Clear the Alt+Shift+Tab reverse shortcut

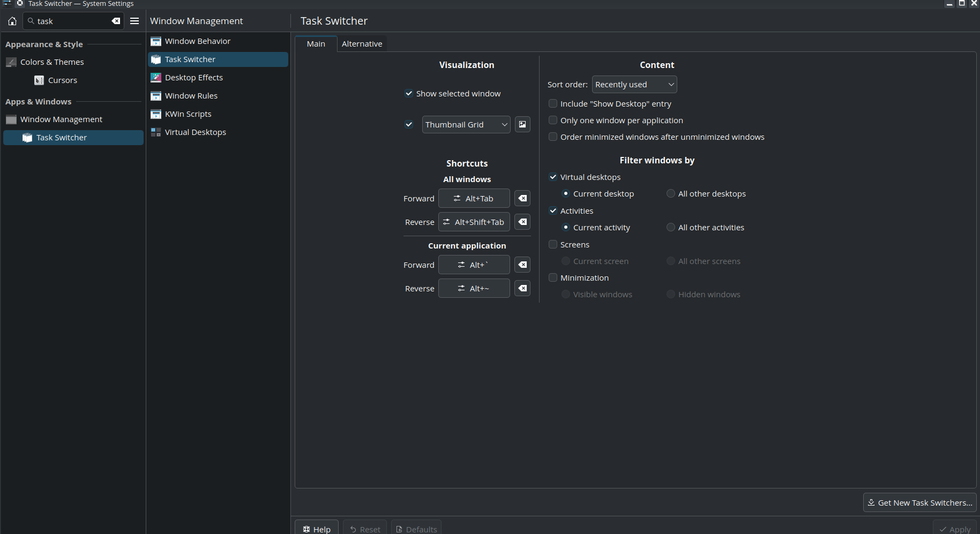point(522,222)
